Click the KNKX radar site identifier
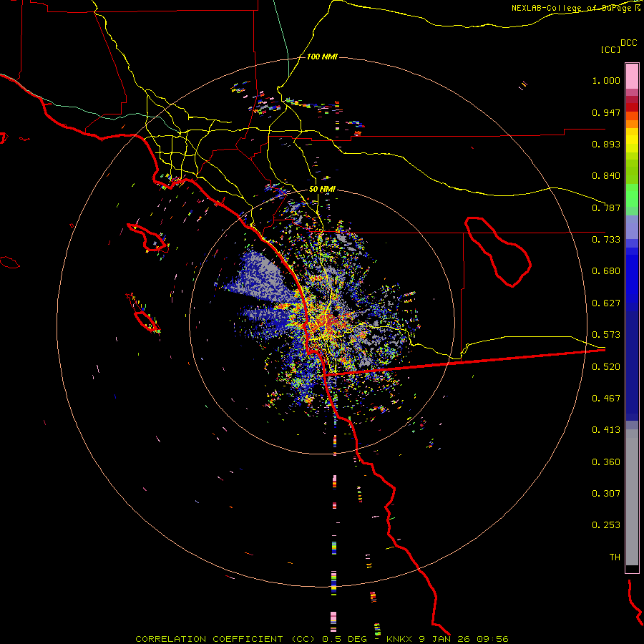The height and width of the screenshot is (644, 644). pos(401,639)
